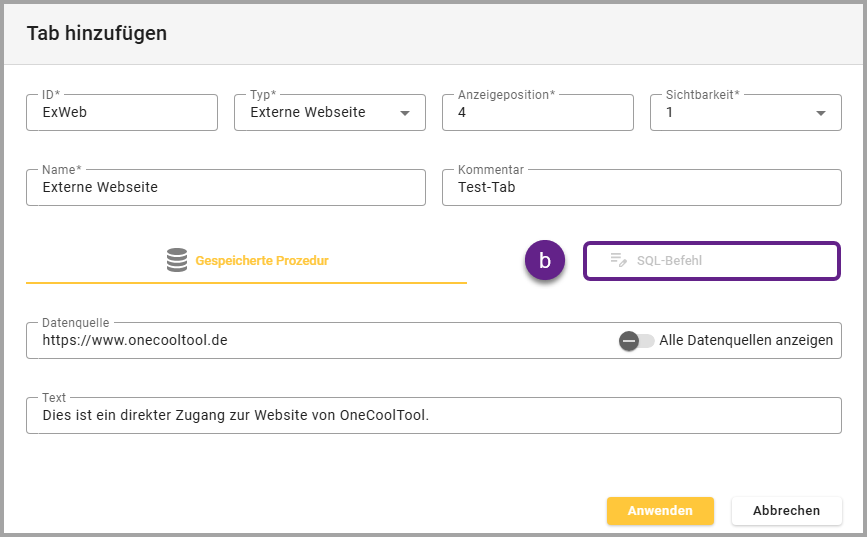867x537 pixels.
Task: Focus the Datenquelle URL field
Action: [320, 341]
